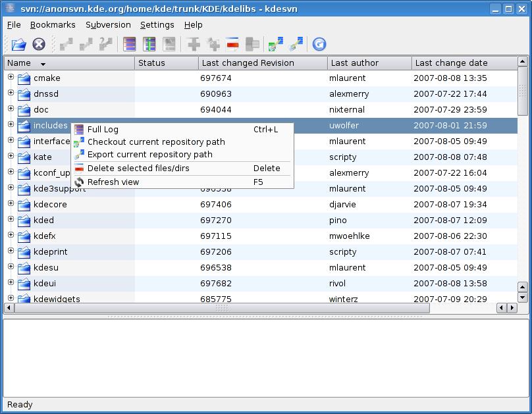Click author mwoehlke in the kdefx row
Image resolution: width=532 pixels, height=414 pixels.
(350, 236)
